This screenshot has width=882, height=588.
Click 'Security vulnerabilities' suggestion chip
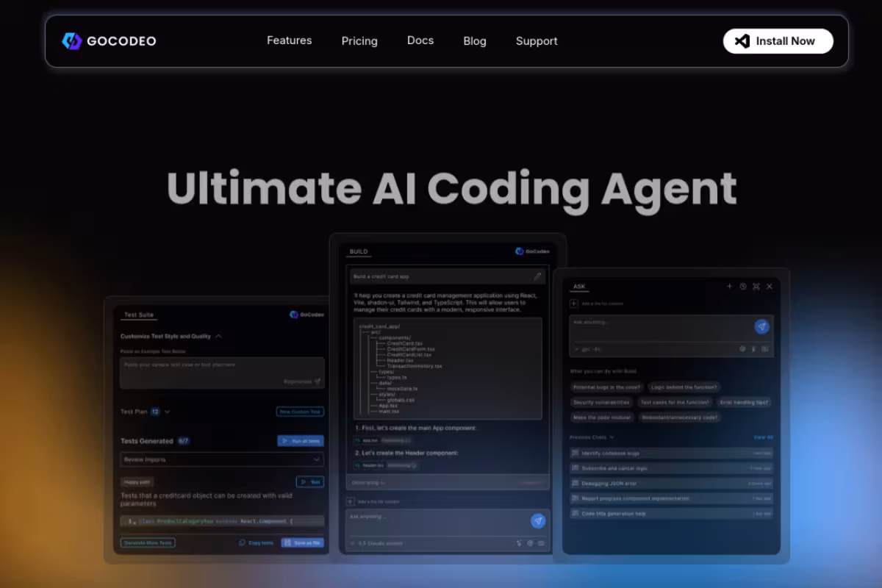(x=601, y=402)
